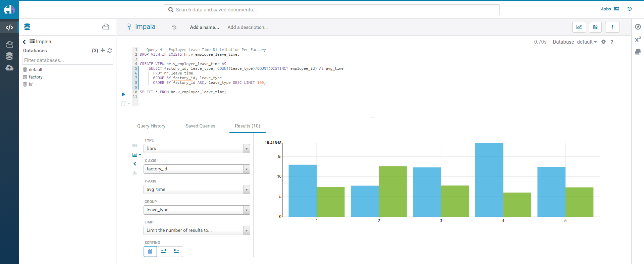Open the editor code icon in sidebar

click(9, 28)
